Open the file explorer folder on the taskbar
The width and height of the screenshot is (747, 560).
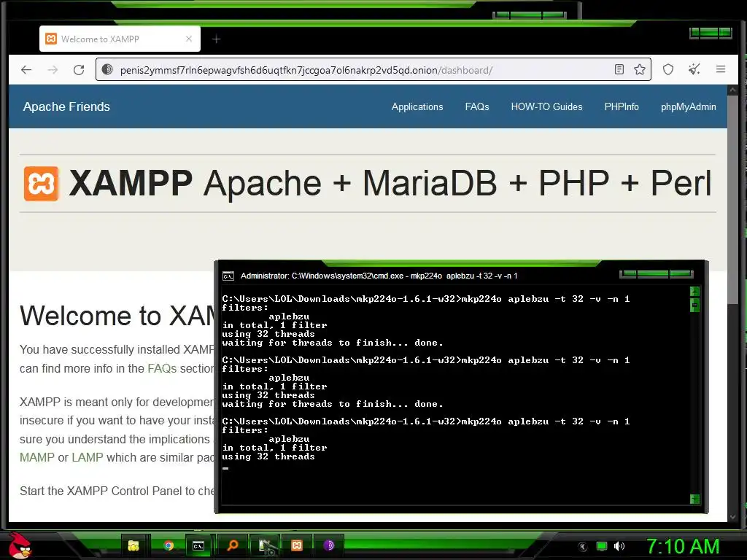coord(133,545)
